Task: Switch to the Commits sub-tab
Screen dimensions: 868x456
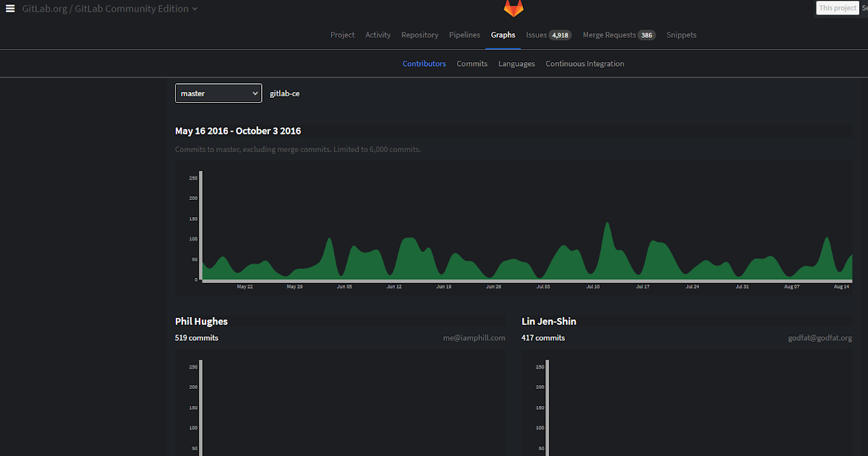Action: coord(472,64)
